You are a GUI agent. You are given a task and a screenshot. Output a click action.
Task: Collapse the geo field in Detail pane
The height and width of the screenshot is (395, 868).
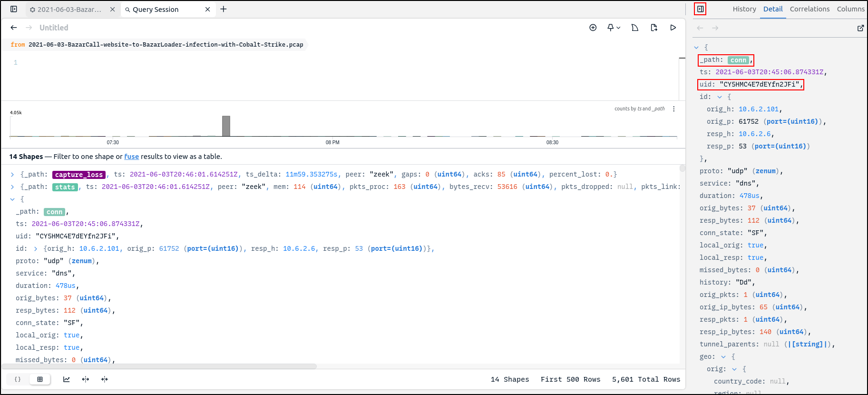coord(723,357)
